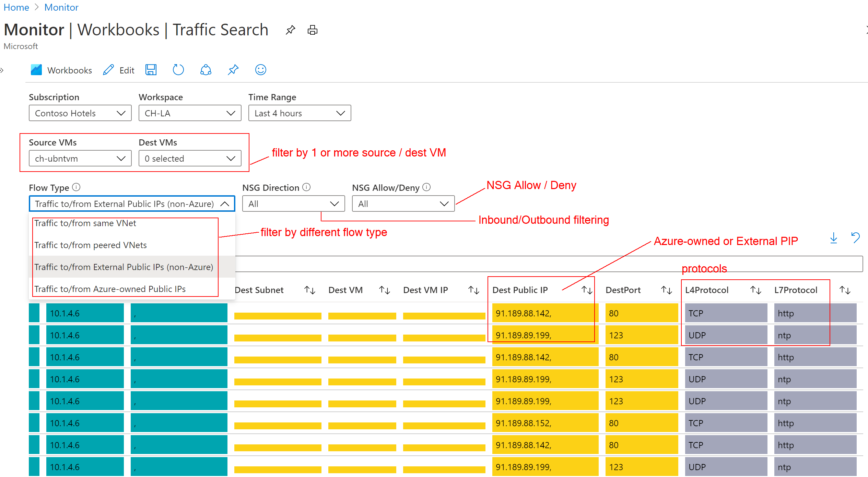This screenshot has height=477, width=868.
Task: Click the Save floppy disk icon
Action: 151,70
